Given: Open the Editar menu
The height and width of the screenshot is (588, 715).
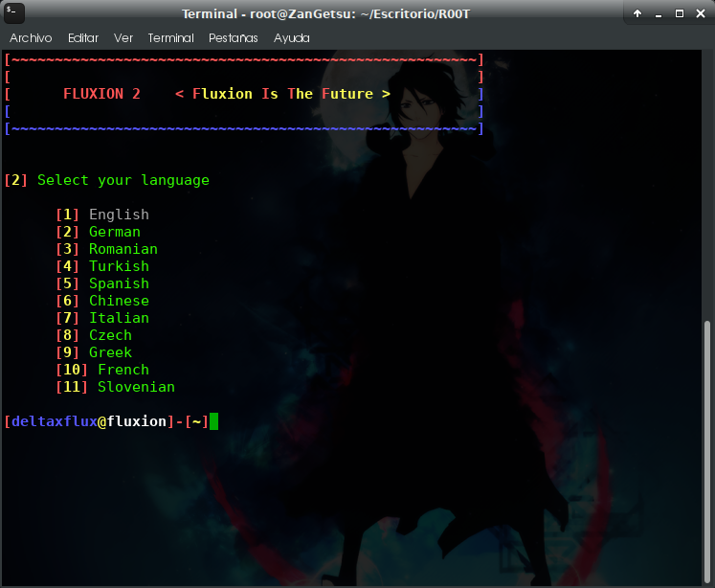Looking at the screenshot, I should click(83, 38).
